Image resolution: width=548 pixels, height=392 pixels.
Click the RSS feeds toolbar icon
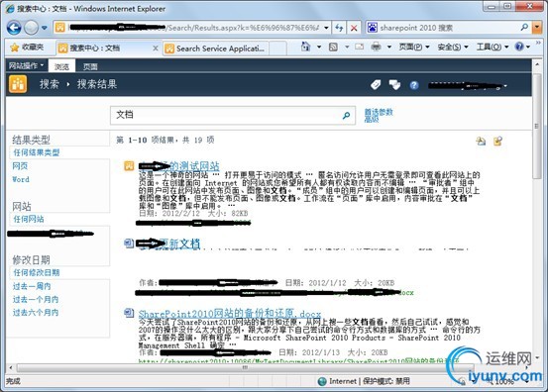click(x=333, y=47)
